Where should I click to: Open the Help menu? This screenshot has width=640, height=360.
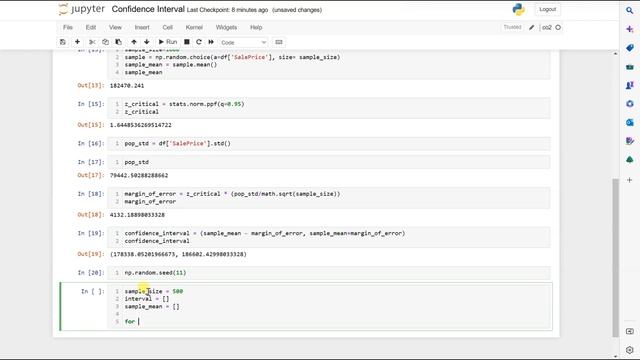256,27
